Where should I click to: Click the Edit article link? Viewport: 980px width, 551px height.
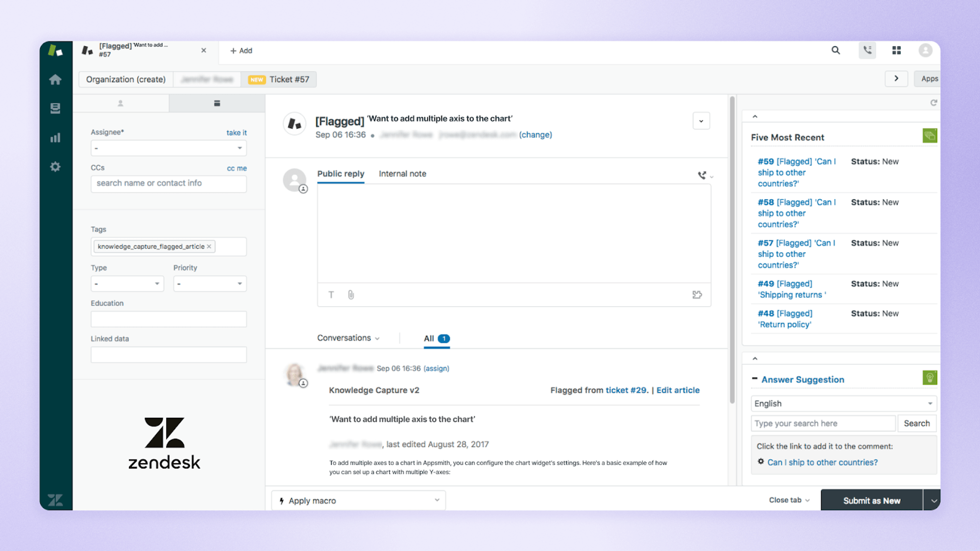click(x=678, y=390)
